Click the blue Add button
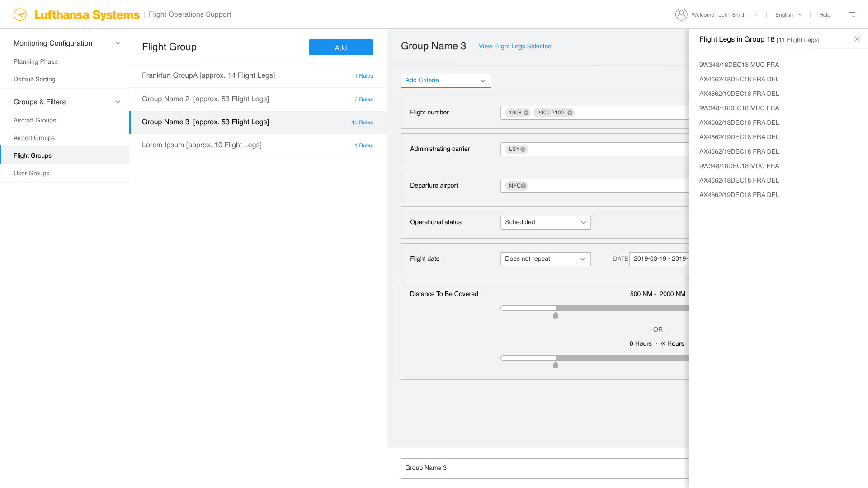 (x=341, y=47)
